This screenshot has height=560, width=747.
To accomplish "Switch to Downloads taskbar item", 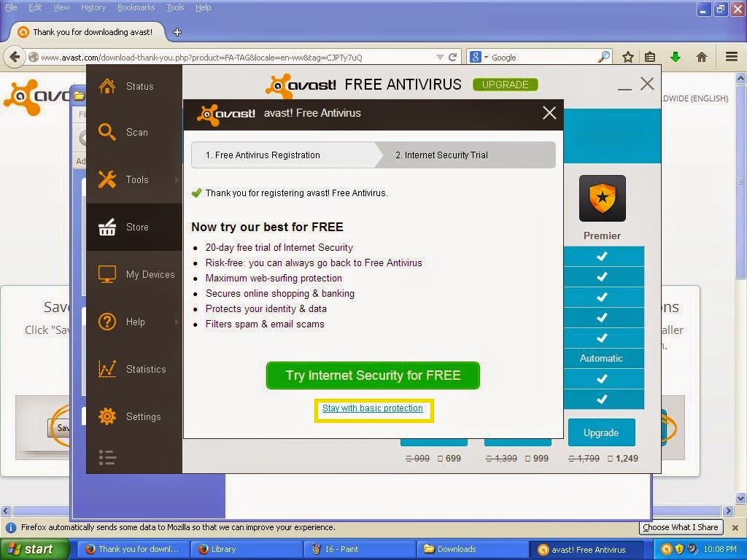I will tap(472, 549).
